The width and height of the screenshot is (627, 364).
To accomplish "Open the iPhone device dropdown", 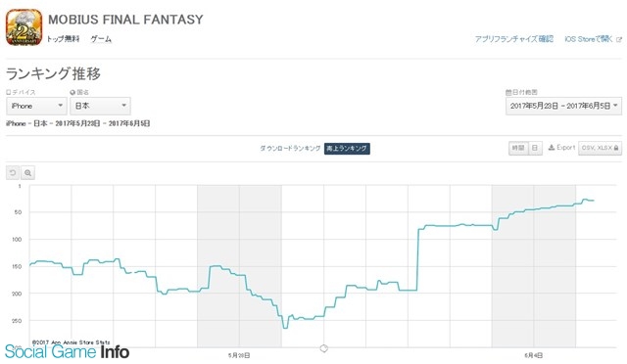I will click(x=36, y=106).
